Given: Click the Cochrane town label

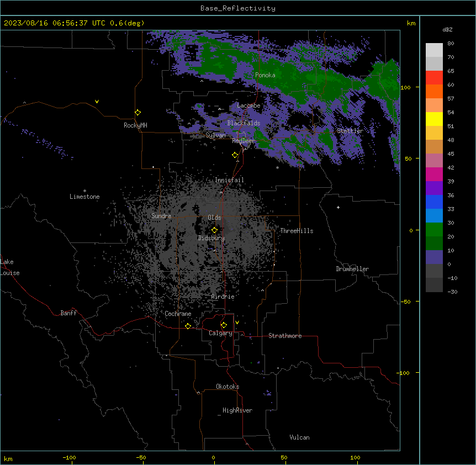Looking at the screenshot, I should 178,314.
